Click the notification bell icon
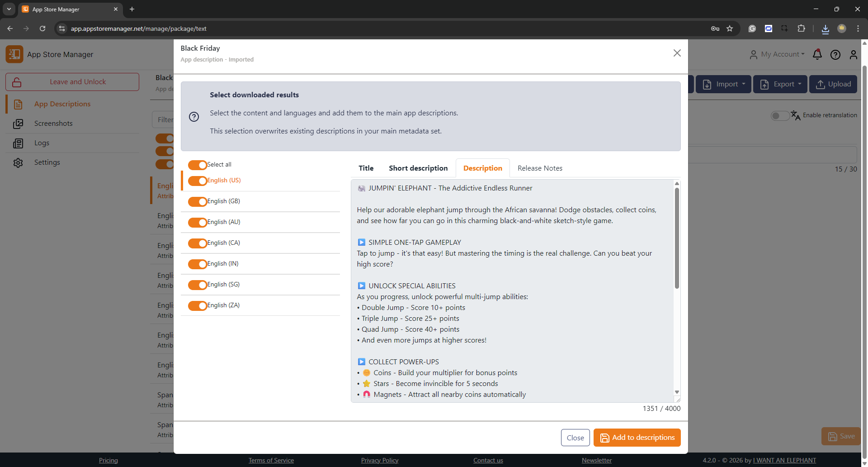 (817, 55)
